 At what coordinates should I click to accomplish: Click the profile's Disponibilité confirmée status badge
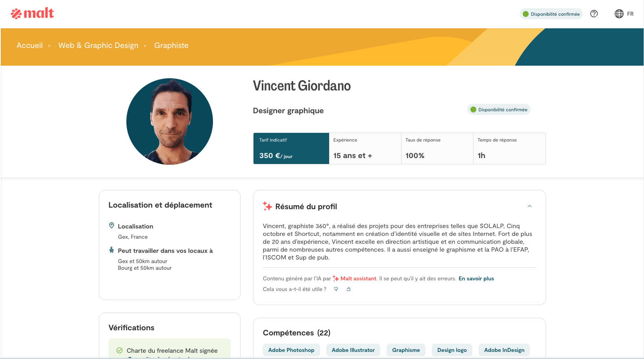coord(499,110)
